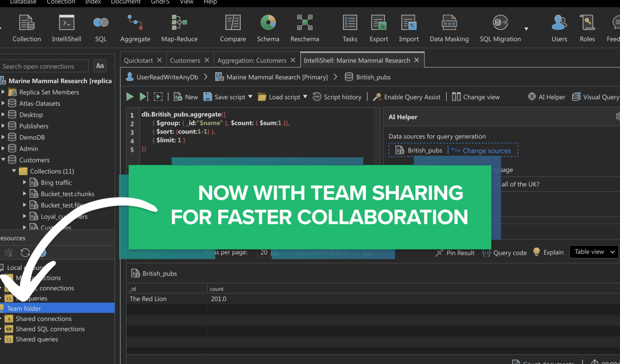Open the Schema explorer
This screenshot has height=364, width=620.
coord(268,28)
